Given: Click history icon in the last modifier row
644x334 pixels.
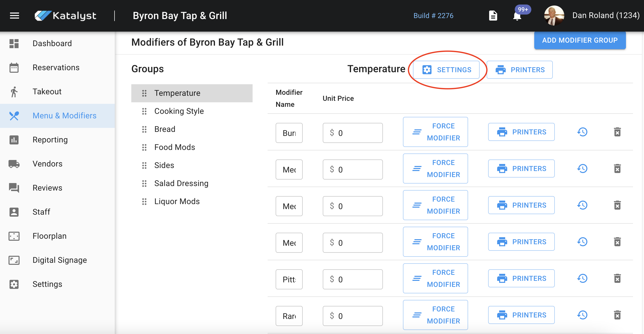Looking at the screenshot, I should coord(582,315).
